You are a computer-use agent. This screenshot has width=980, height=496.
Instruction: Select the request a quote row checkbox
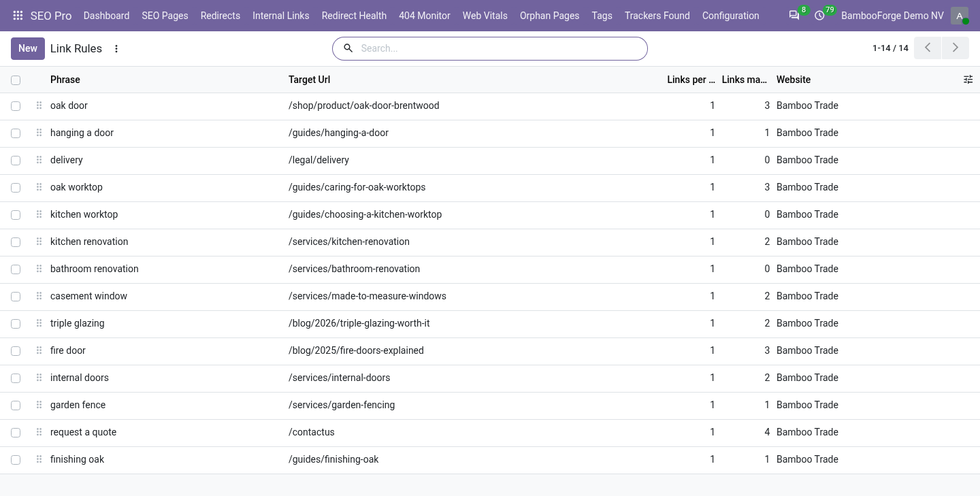(x=16, y=433)
